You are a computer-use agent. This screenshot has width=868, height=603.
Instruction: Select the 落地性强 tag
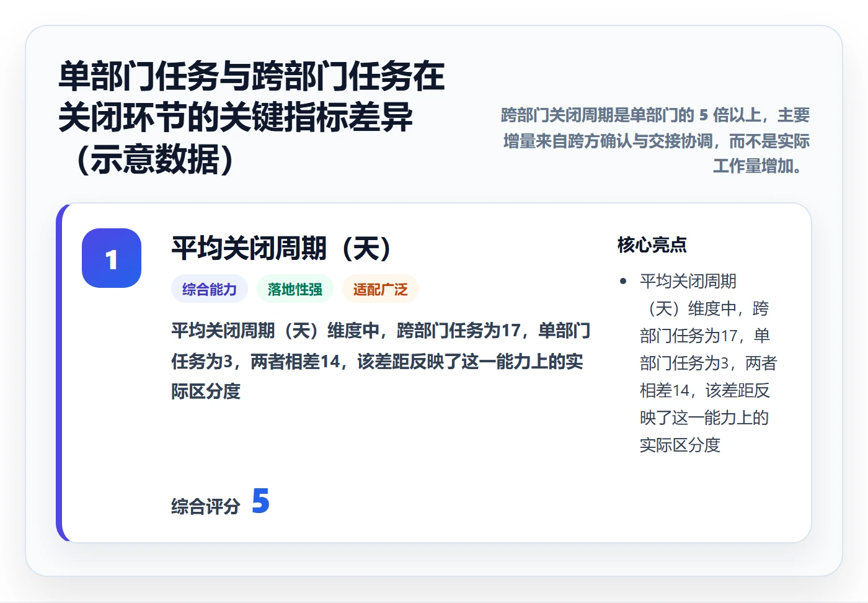click(x=295, y=289)
